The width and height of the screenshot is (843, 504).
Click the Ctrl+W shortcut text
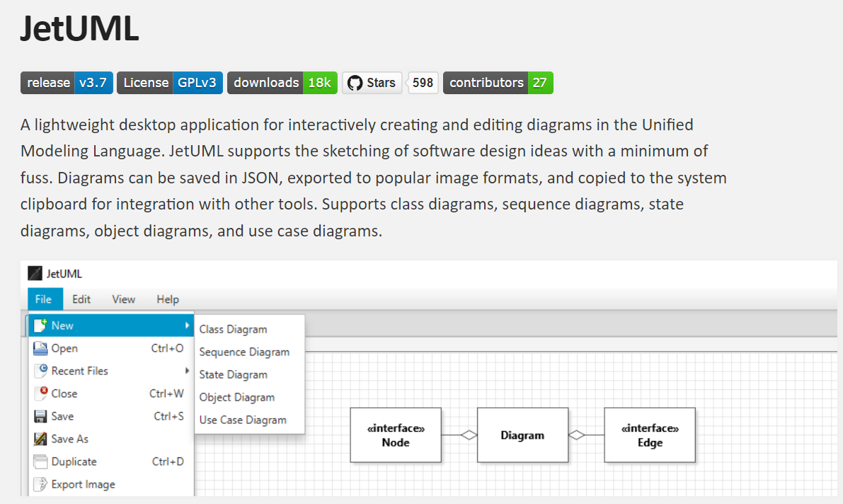(166, 393)
